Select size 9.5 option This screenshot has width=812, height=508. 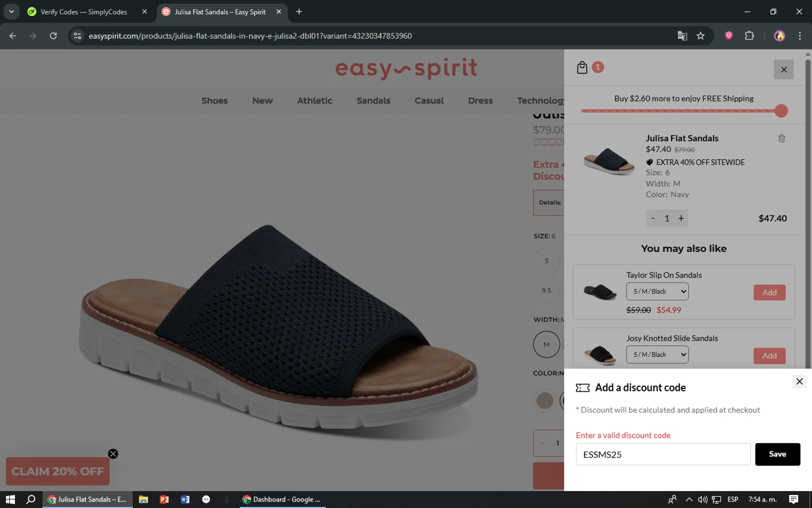[546, 290]
